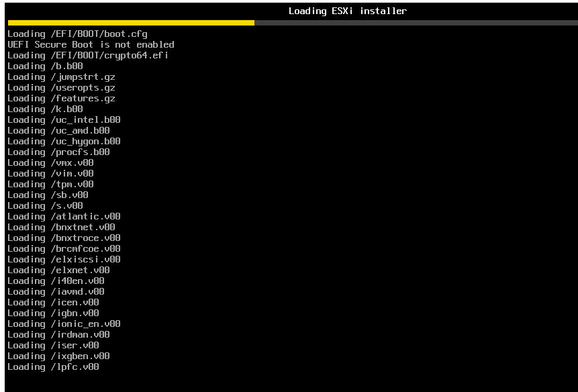Click the yellow filled part of progress bar
578x392 pixels.
click(131, 23)
